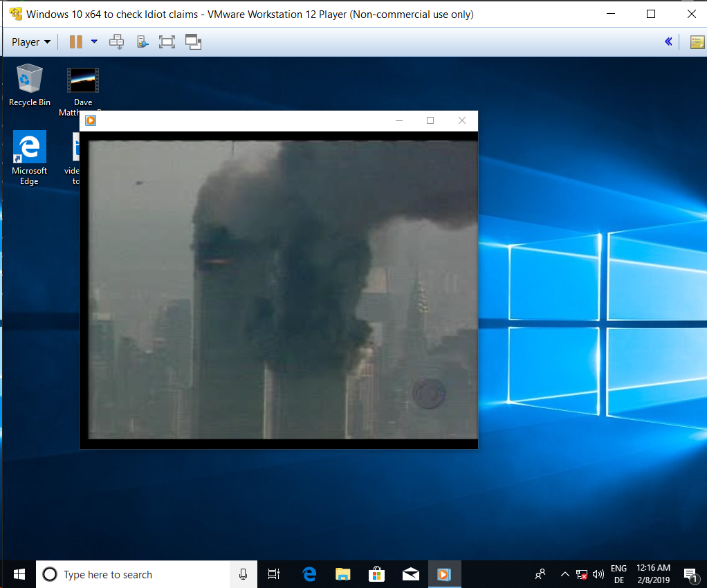Open the Player menu in VMware

pos(30,42)
